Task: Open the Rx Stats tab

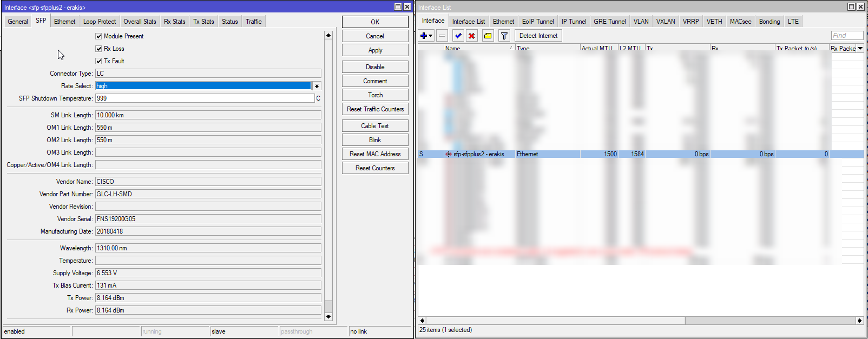Action: tap(175, 22)
